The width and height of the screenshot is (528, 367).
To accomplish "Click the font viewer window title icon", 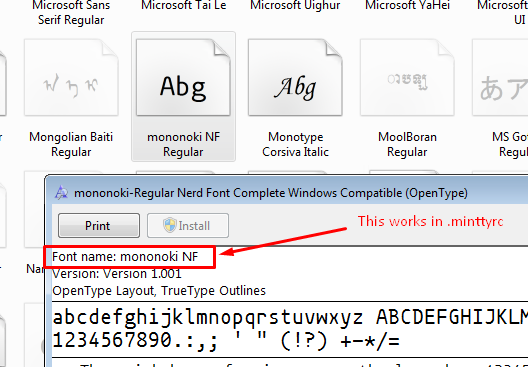I will [61, 193].
